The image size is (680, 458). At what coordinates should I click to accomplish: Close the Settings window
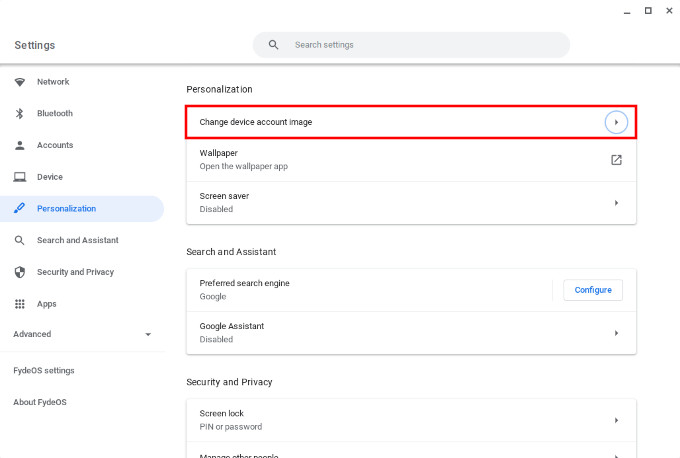click(x=669, y=11)
